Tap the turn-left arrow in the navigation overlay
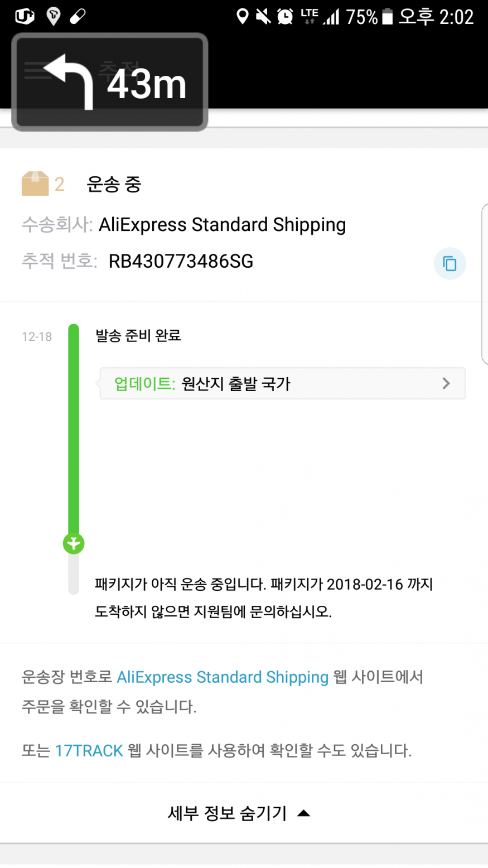 point(69,81)
